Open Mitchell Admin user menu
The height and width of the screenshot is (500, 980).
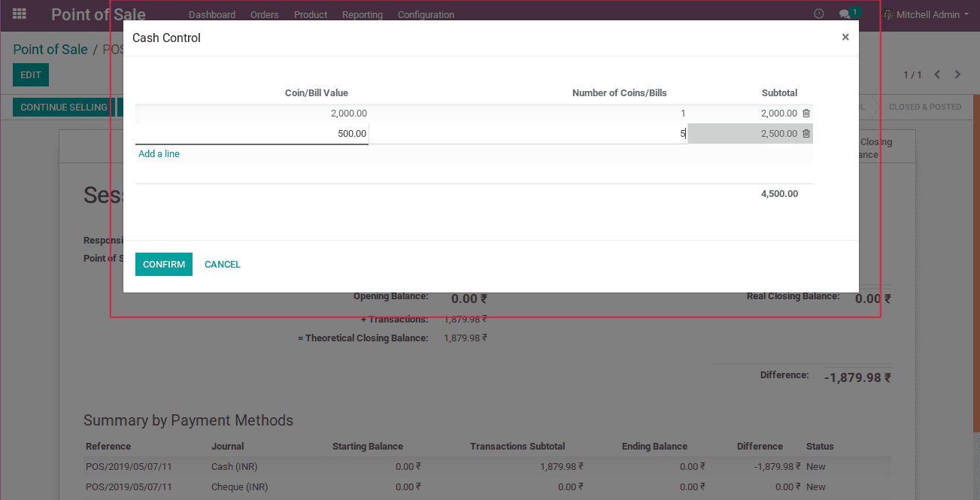927,14
